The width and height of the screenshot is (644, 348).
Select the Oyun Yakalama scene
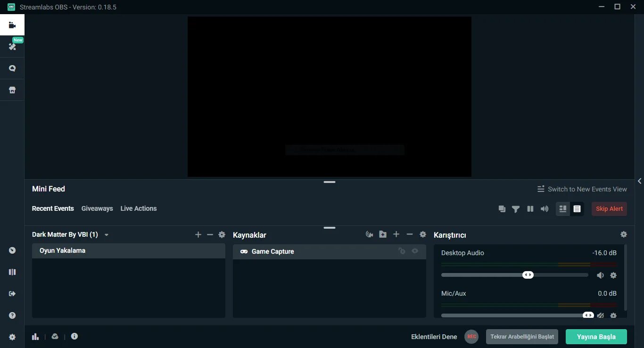[129, 251]
